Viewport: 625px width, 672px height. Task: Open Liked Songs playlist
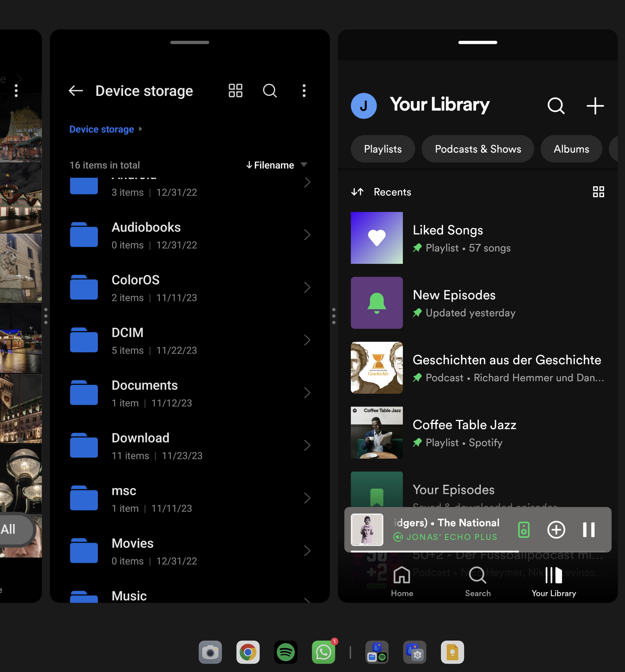pos(478,238)
